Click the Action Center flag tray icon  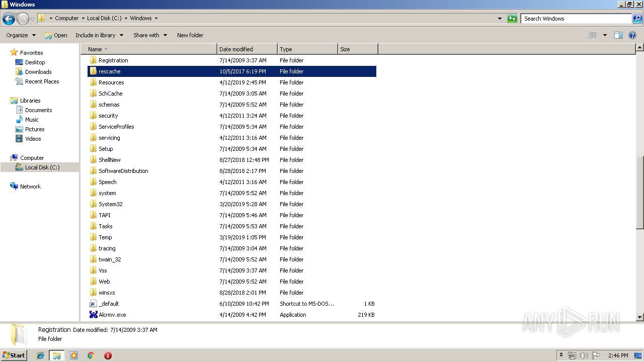596,355
